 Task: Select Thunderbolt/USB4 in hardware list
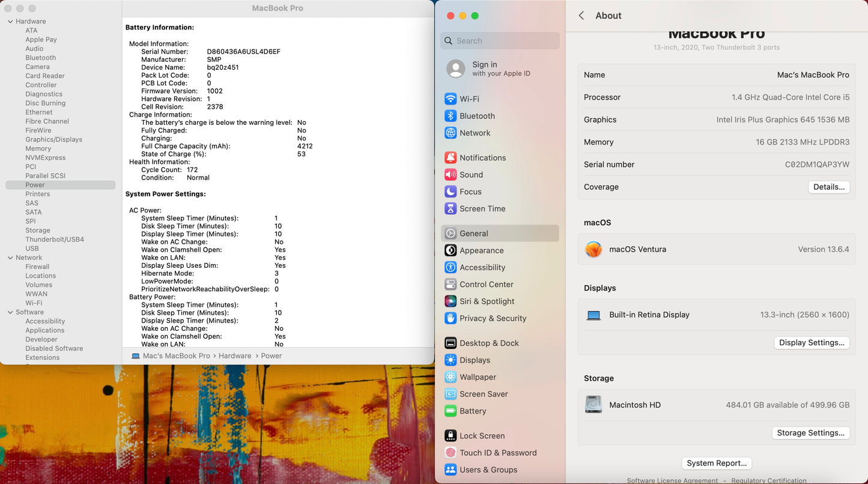click(x=55, y=240)
